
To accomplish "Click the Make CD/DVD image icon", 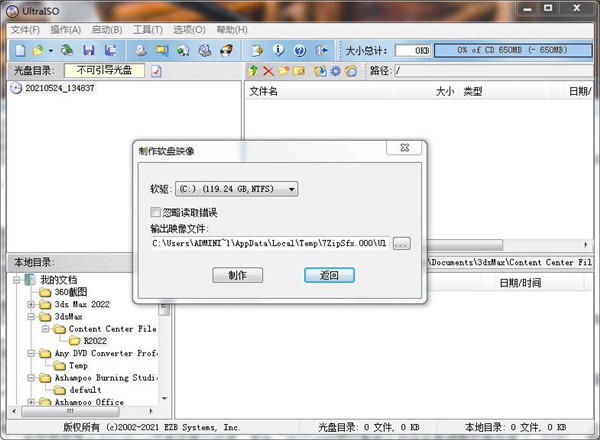I will 141,51.
